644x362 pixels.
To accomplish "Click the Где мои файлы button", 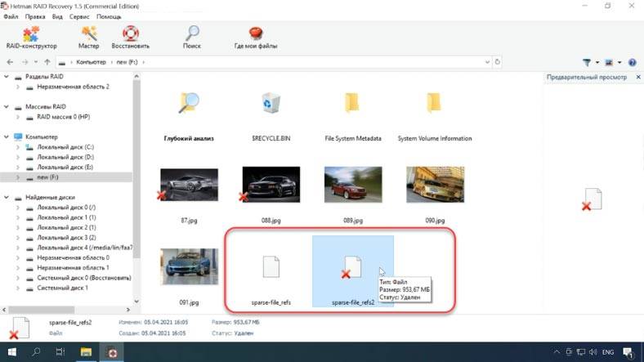I will click(256, 38).
